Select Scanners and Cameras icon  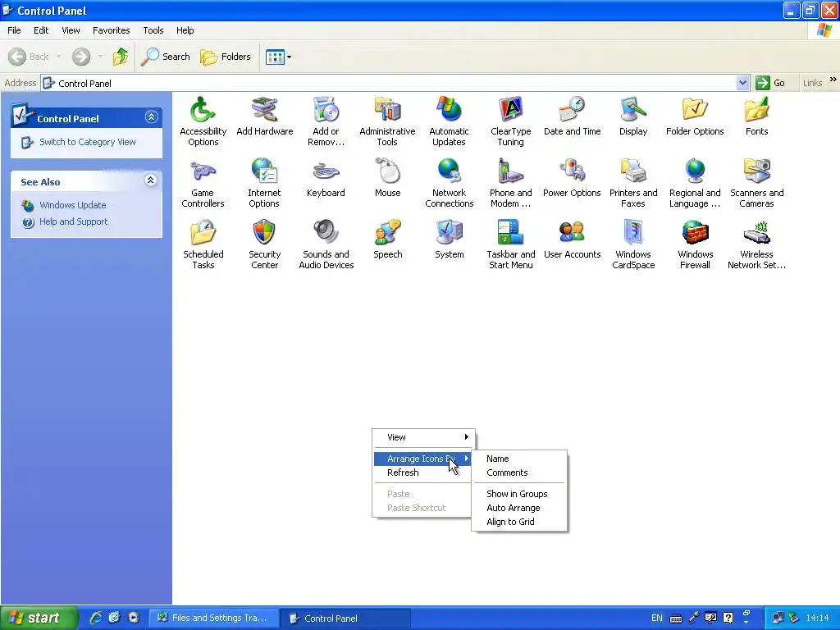(x=756, y=171)
